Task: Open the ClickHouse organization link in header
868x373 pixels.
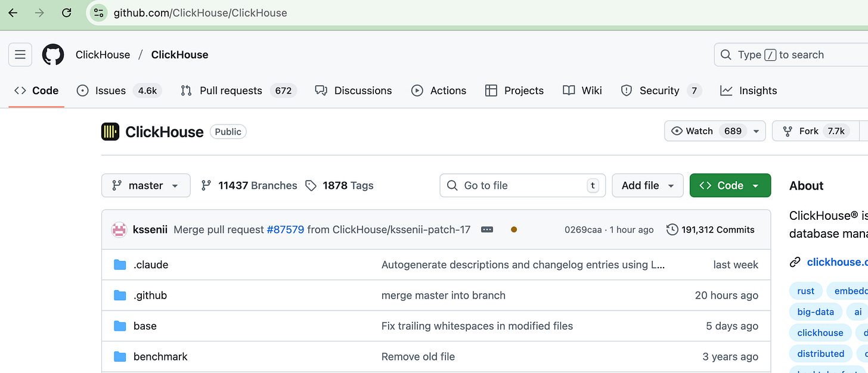Action: point(103,55)
